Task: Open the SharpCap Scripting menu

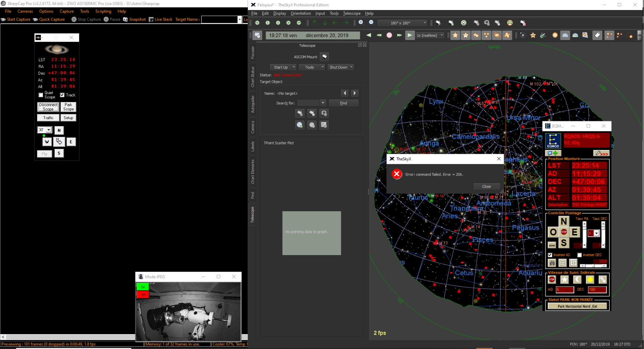Action: pos(103,11)
